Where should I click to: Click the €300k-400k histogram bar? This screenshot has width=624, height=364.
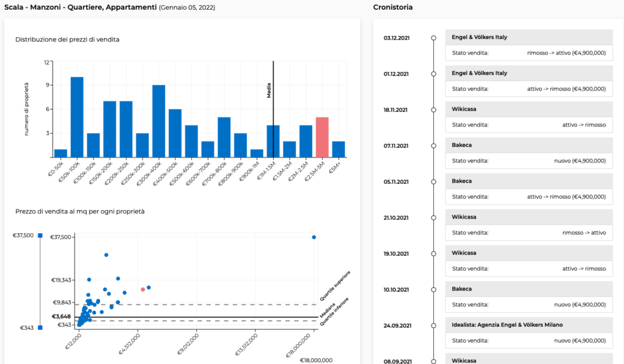click(159, 121)
